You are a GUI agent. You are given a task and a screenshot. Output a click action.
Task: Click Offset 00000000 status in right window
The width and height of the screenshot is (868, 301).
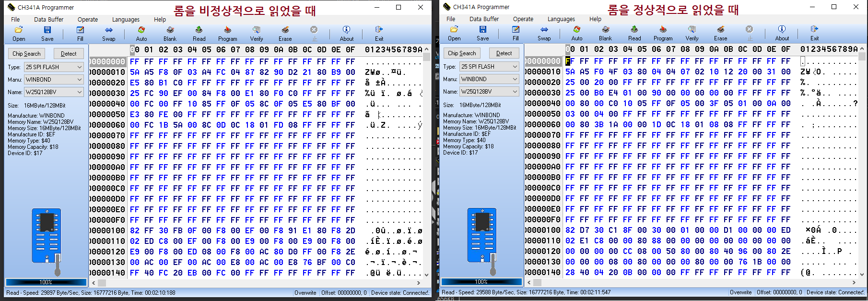(x=779, y=292)
